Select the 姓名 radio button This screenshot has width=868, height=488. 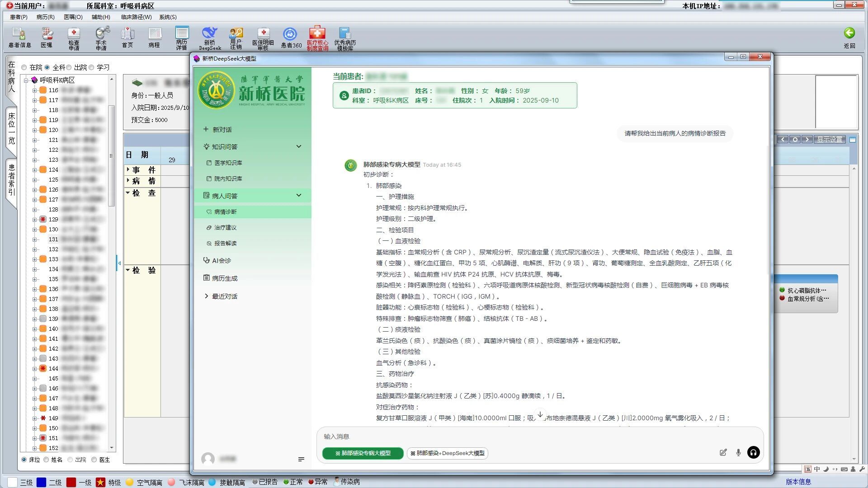(46, 460)
